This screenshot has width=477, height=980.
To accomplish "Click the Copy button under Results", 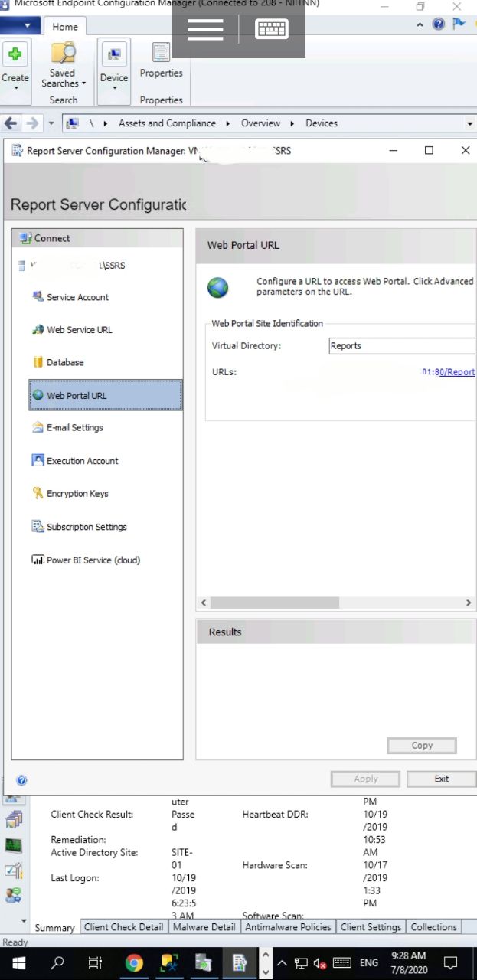I will (422, 746).
